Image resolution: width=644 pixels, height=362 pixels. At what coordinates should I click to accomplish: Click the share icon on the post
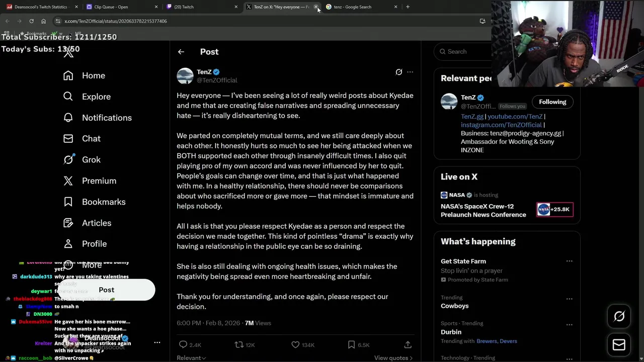point(408,344)
